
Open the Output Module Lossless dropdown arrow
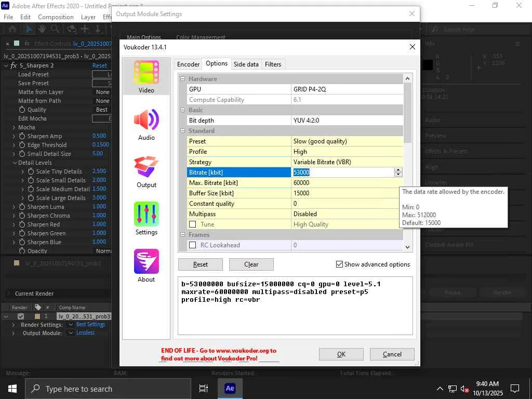point(71,333)
